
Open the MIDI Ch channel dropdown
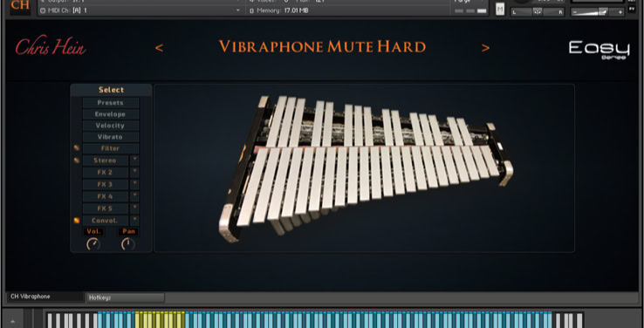point(238,10)
